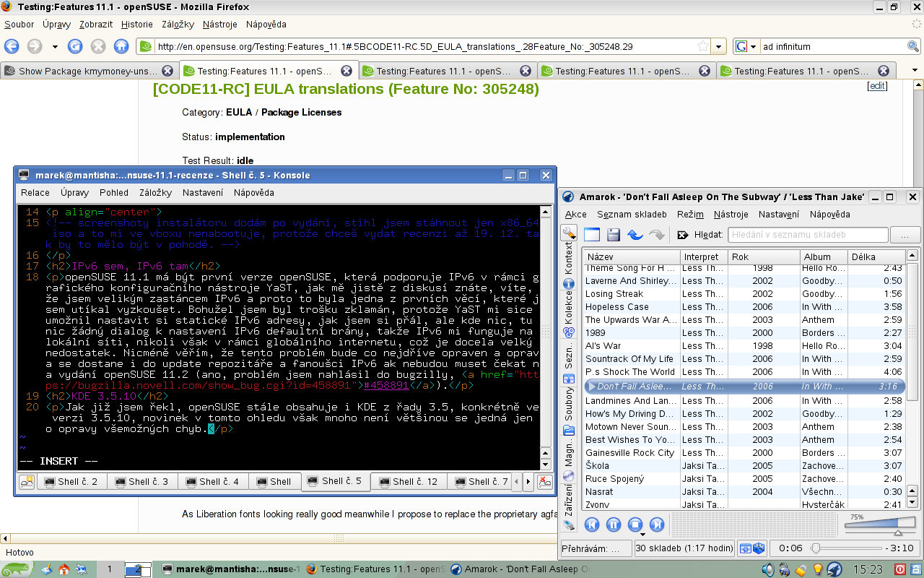Select the Firefox window in the taskbar
The width and height of the screenshot is (924, 578).
click(375, 569)
